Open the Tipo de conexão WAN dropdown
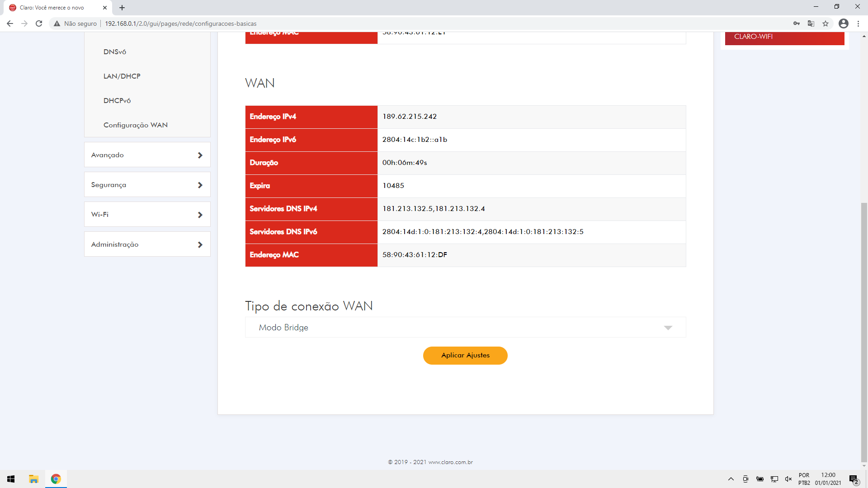The image size is (868, 488). click(x=466, y=327)
